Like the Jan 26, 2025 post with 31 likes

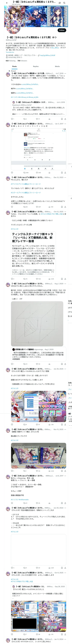pos(38,425)
